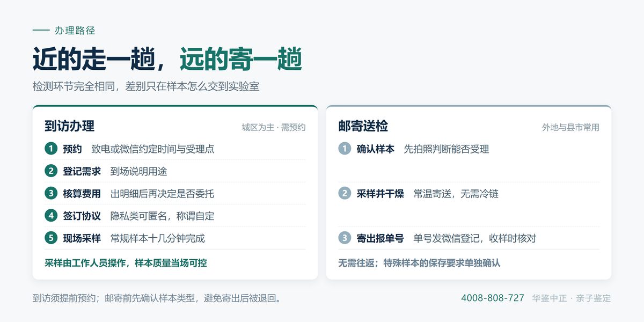Click step badge 4 beside 签订协议
This screenshot has width=644, height=322.
click(x=51, y=216)
